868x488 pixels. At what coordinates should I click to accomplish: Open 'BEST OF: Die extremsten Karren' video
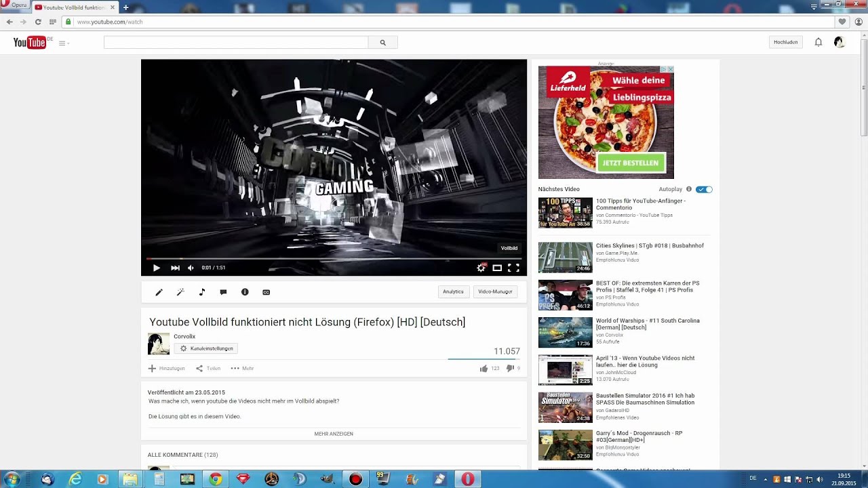(648, 287)
